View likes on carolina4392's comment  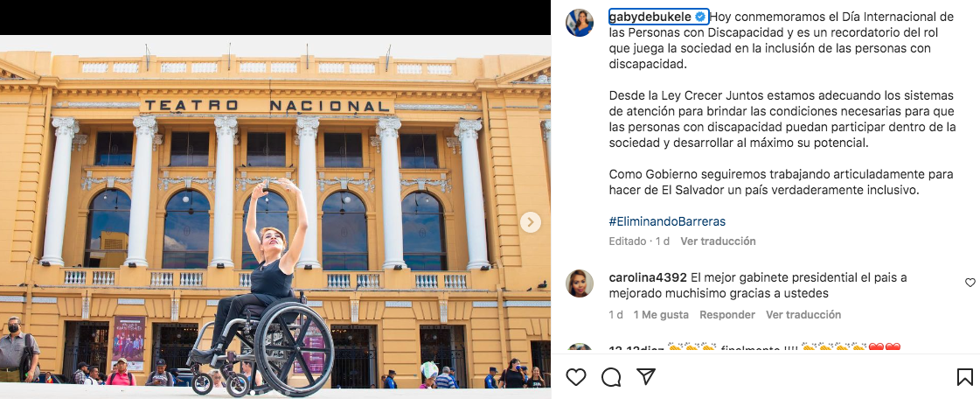[x=661, y=315]
